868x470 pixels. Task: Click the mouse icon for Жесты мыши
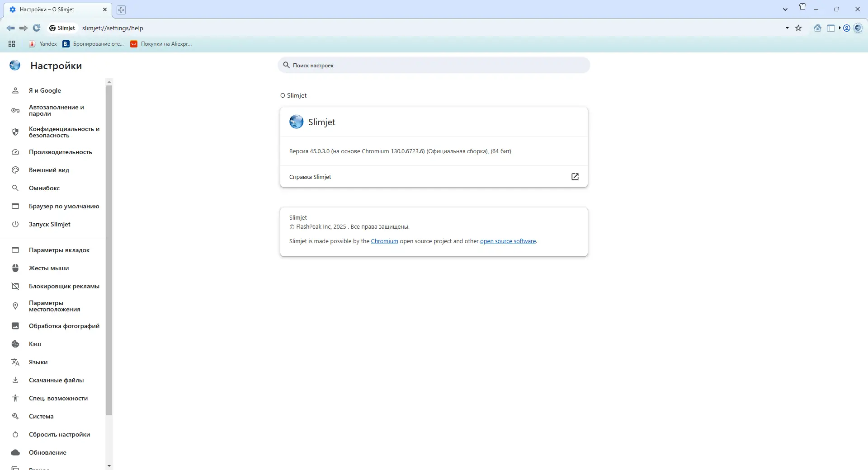[15, 268]
